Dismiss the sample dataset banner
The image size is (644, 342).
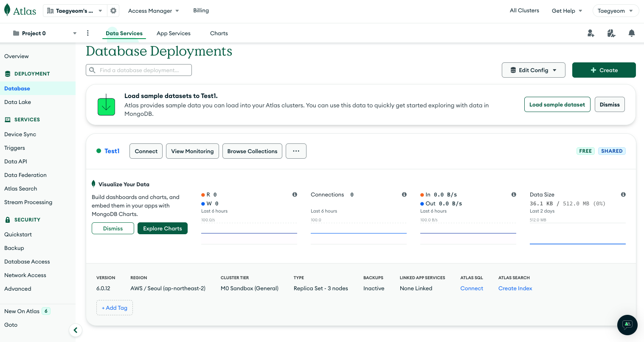click(x=610, y=104)
